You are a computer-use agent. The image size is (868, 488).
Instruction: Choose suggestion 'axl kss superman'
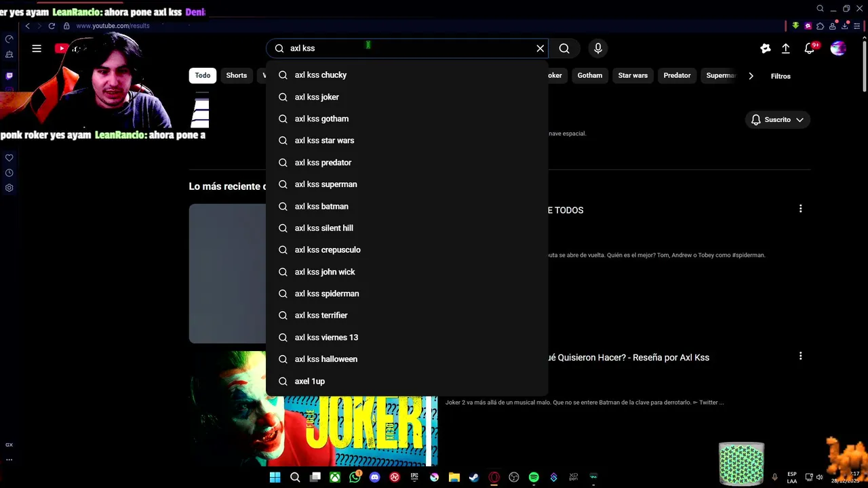pos(407,184)
